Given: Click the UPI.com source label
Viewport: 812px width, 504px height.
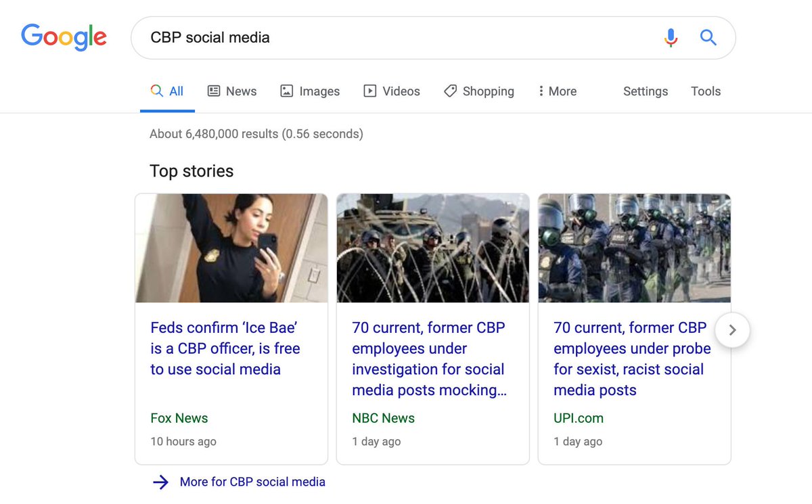Looking at the screenshot, I should click(579, 418).
